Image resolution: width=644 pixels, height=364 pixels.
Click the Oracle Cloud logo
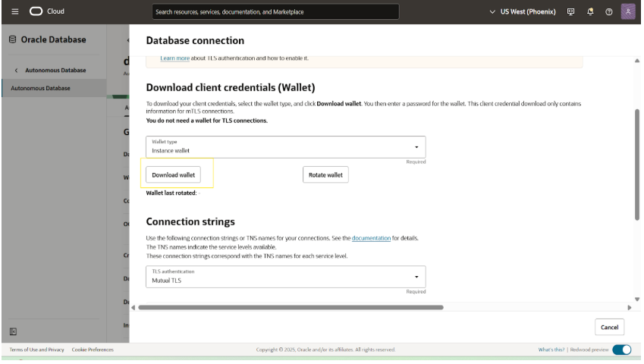47,11
